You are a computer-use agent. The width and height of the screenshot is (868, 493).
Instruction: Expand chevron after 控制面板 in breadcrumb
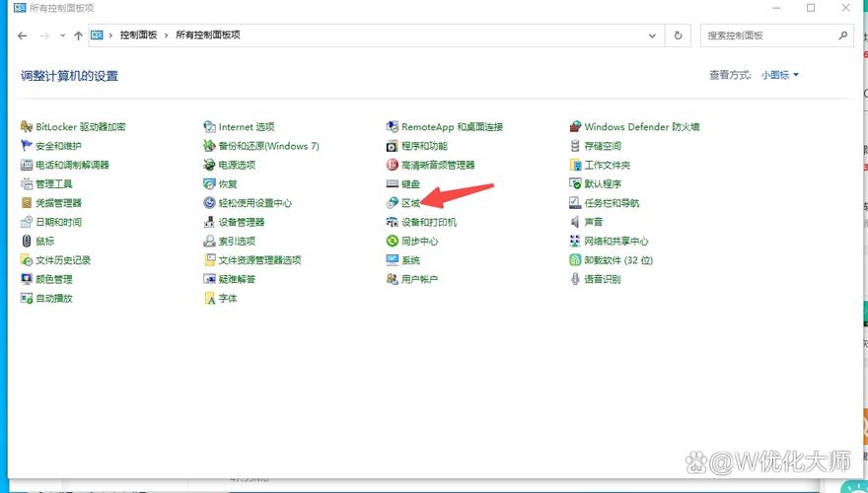[166, 35]
